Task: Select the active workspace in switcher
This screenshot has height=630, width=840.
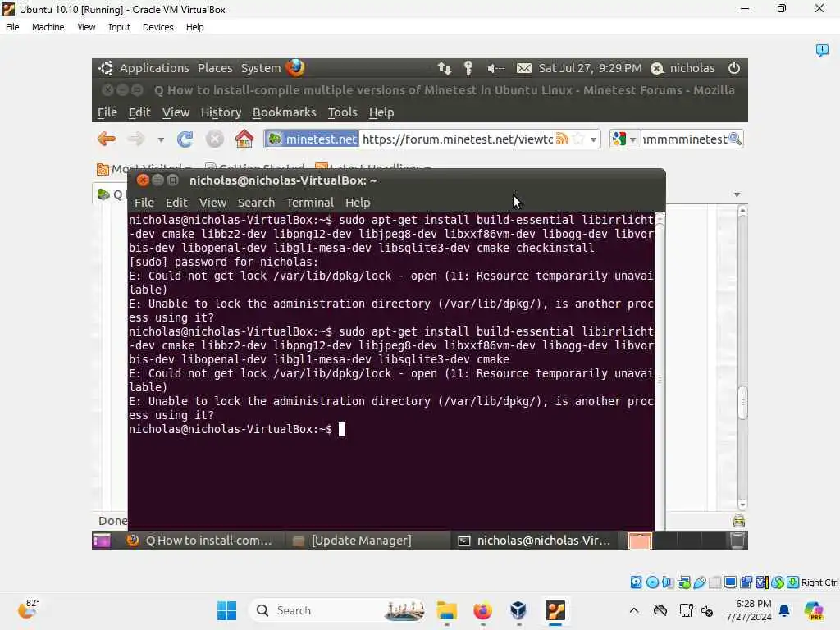Action: point(640,541)
